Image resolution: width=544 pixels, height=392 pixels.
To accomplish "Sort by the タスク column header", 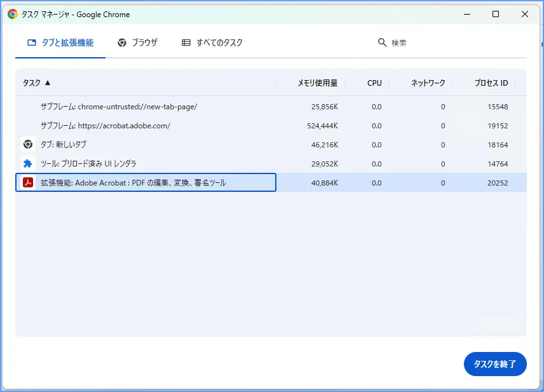I will [32, 83].
